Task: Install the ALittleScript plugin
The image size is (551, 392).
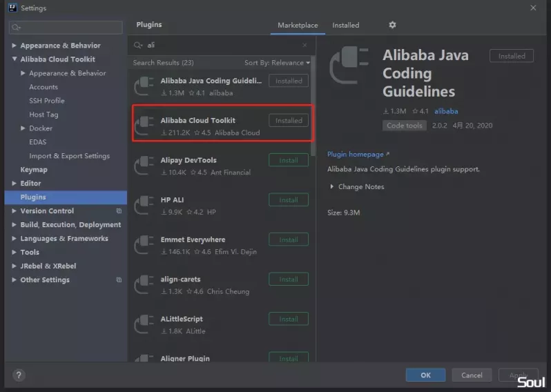Action: [x=289, y=319]
